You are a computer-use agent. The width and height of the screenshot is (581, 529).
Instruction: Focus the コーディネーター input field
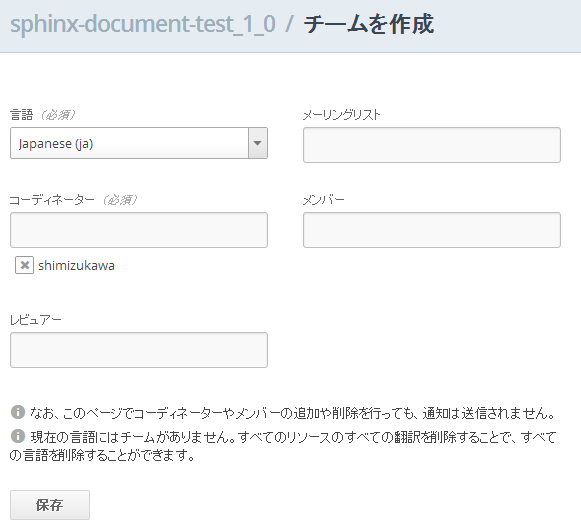point(139,230)
